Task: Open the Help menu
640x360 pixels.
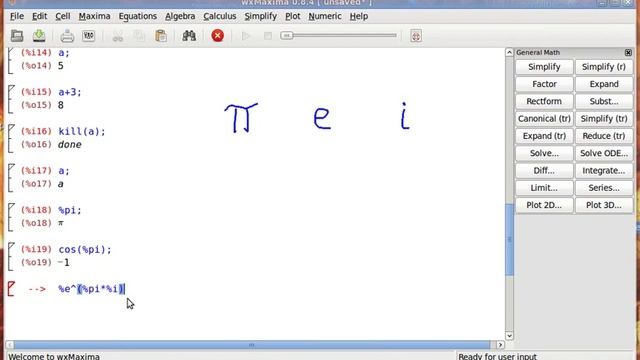Action: click(359, 16)
